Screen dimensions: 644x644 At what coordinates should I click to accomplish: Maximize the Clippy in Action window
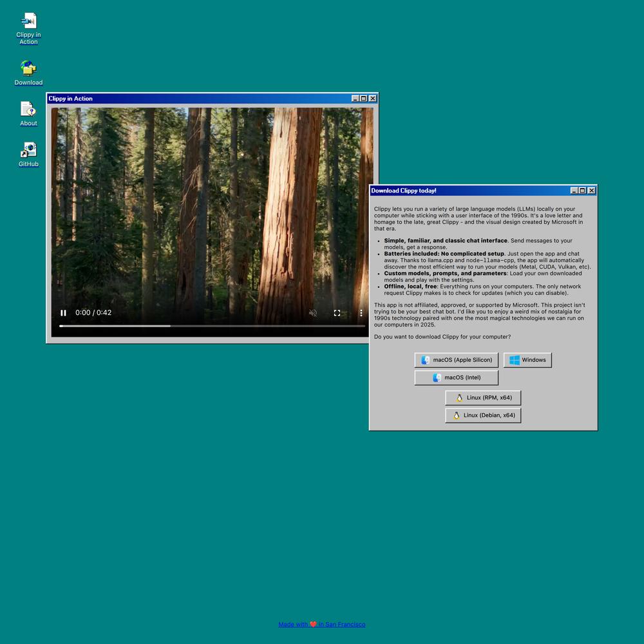[363, 99]
